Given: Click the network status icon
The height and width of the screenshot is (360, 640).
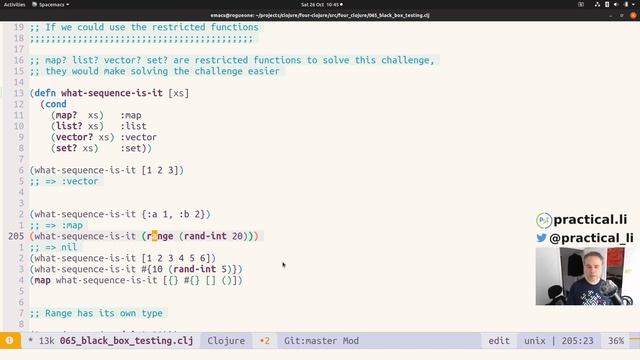Looking at the screenshot, I should point(597,4).
